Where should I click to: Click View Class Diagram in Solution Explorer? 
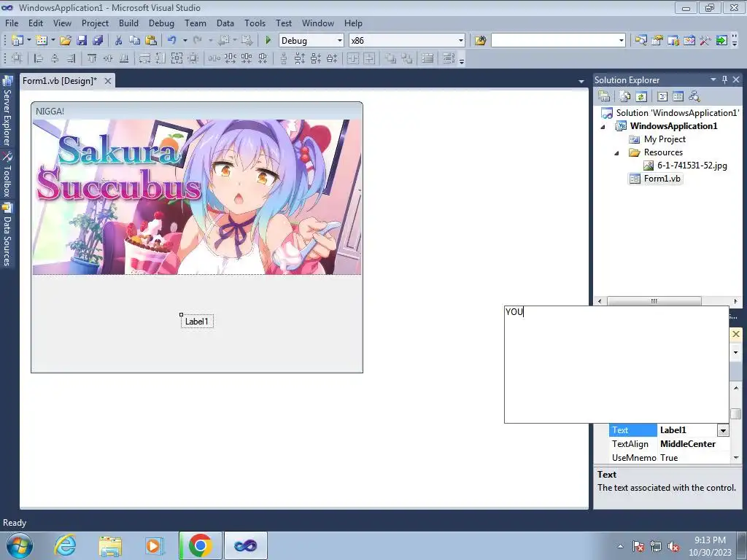pos(694,97)
